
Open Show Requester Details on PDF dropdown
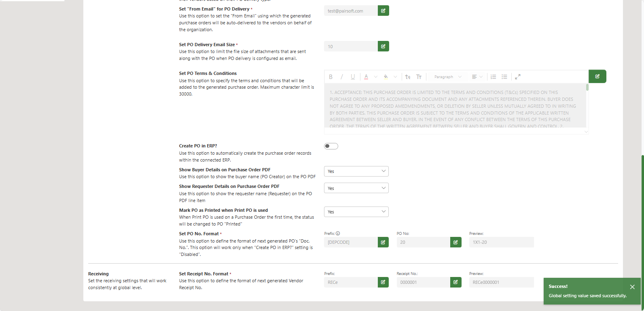tap(356, 188)
